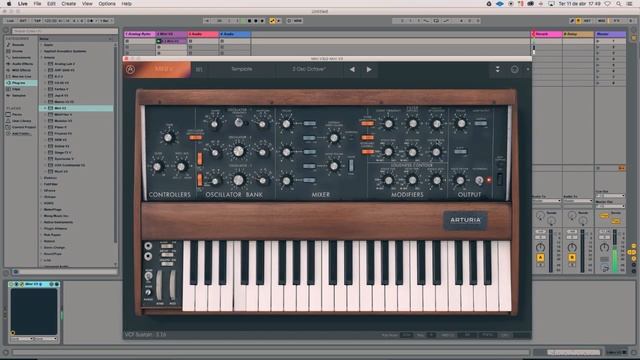640x360 pixels.
Task: Select Max for Live category
Action: tap(21, 76)
